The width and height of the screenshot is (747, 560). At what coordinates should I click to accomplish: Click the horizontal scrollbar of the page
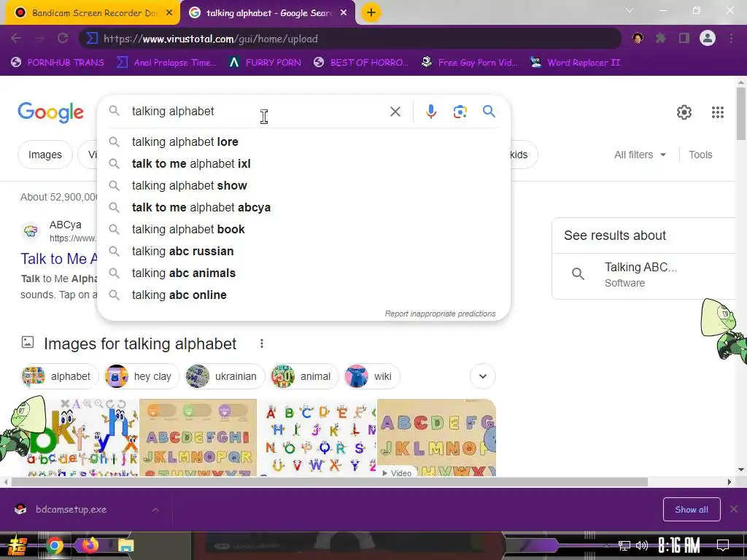click(329, 482)
